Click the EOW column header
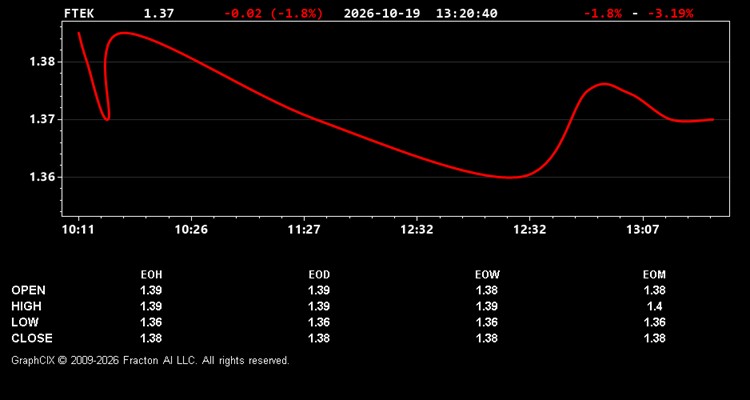The width and height of the screenshot is (750, 400). tap(487, 275)
